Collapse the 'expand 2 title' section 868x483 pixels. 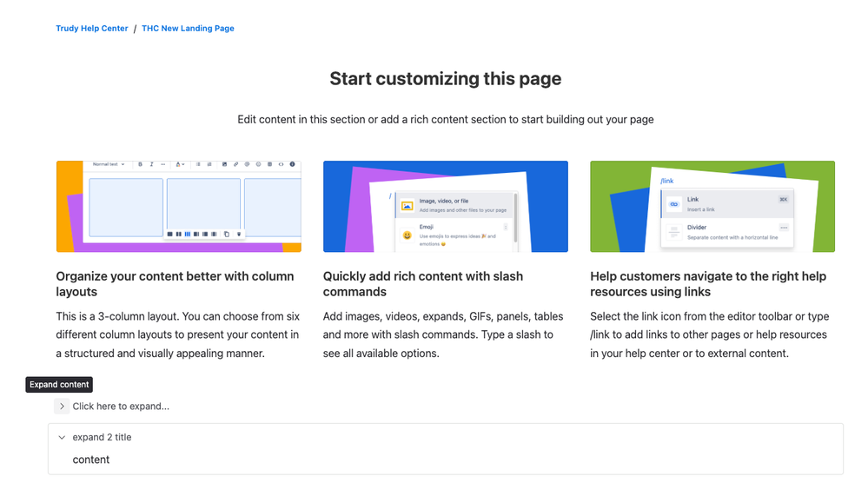point(62,437)
